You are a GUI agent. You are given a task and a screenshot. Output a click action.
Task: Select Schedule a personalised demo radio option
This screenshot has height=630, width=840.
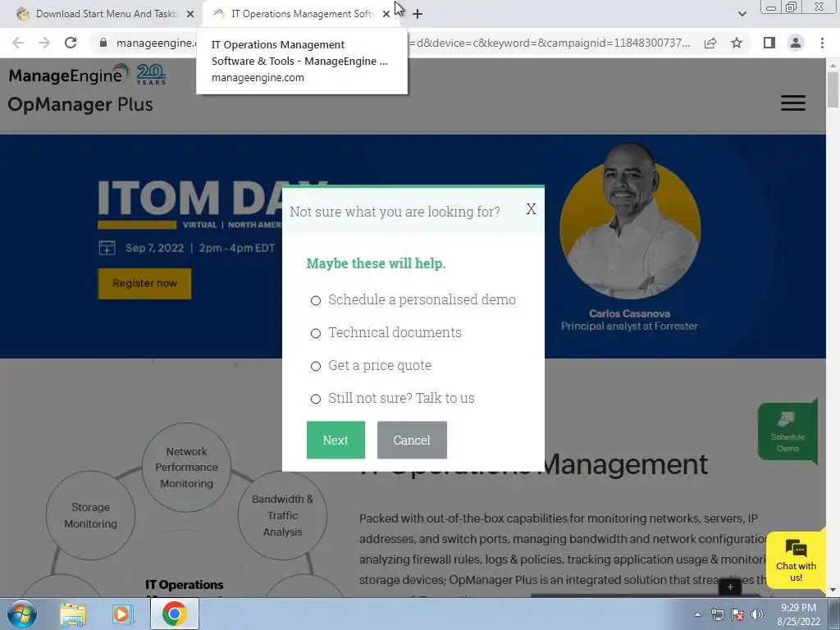(316, 300)
